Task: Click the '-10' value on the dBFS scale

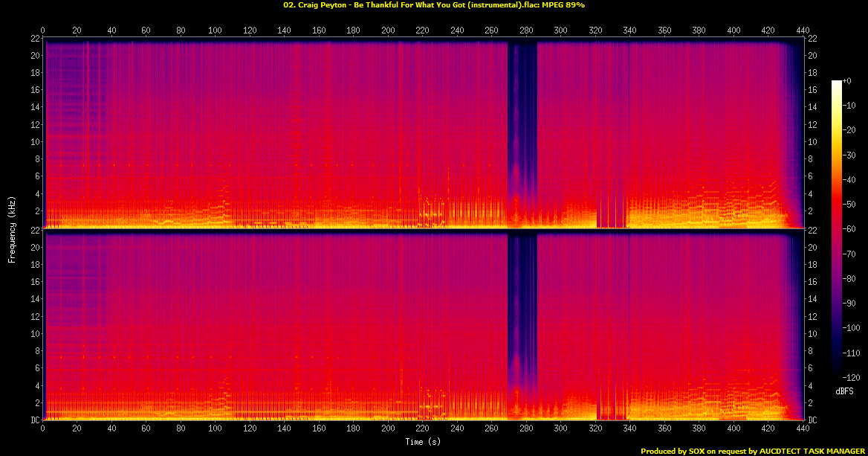Action: [x=849, y=106]
